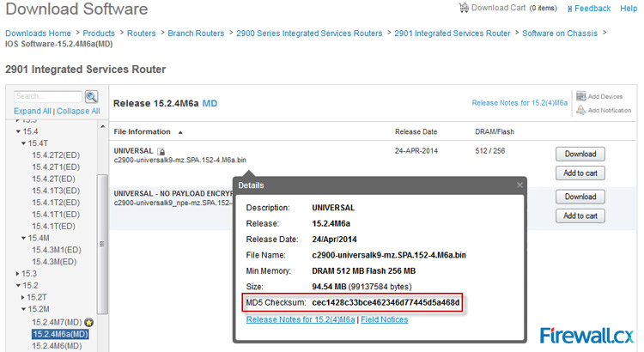Download the UNIVERSAL image file
Viewport: 644px width, 352px height.
pos(580,155)
